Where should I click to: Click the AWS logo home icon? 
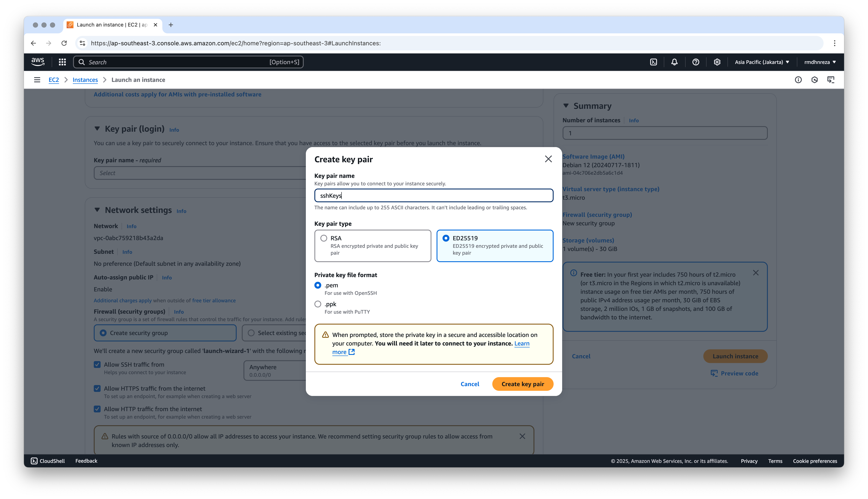38,62
